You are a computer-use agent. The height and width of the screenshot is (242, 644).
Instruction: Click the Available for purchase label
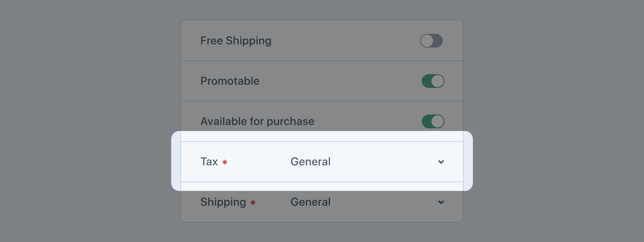coord(258,121)
